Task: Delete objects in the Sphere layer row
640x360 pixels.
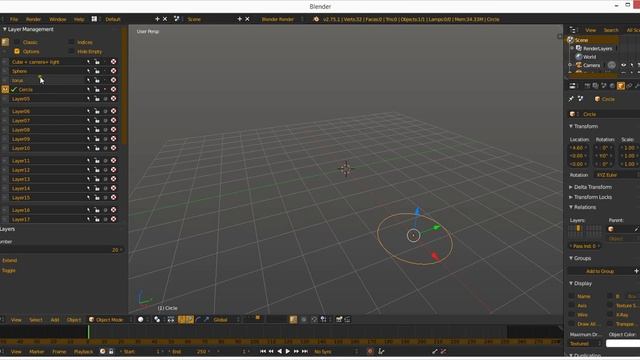Action: (113, 71)
